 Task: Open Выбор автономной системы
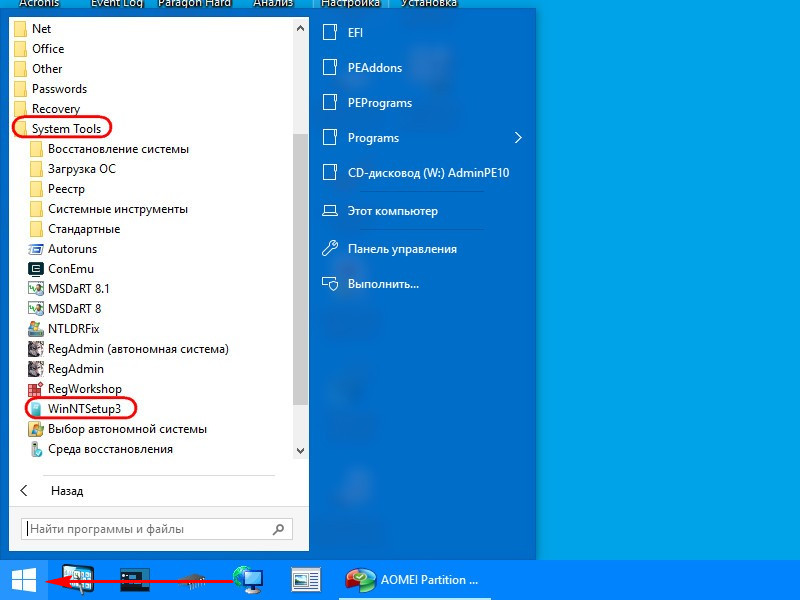[x=117, y=429]
